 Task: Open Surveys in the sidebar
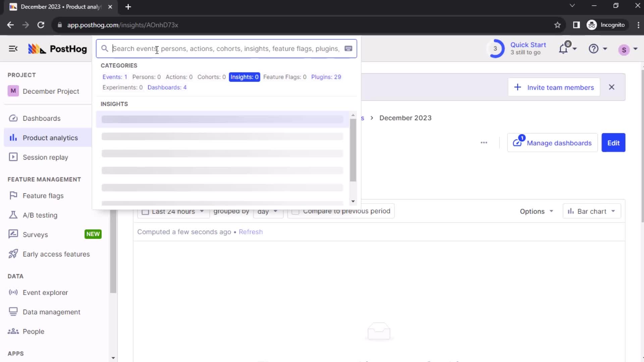coord(35,235)
